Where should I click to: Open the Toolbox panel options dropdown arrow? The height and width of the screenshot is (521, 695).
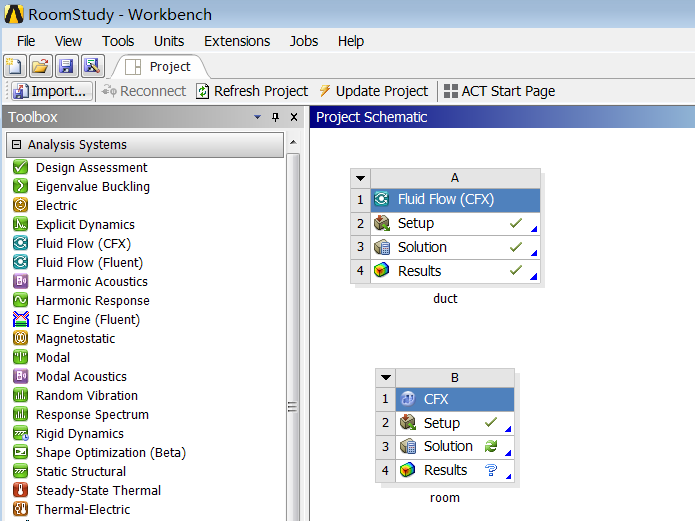click(258, 117)
